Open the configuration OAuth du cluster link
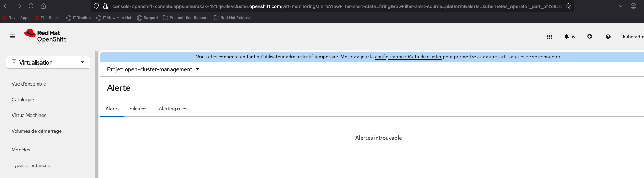This screenshot has width=644, height=178. pos(408,57)
